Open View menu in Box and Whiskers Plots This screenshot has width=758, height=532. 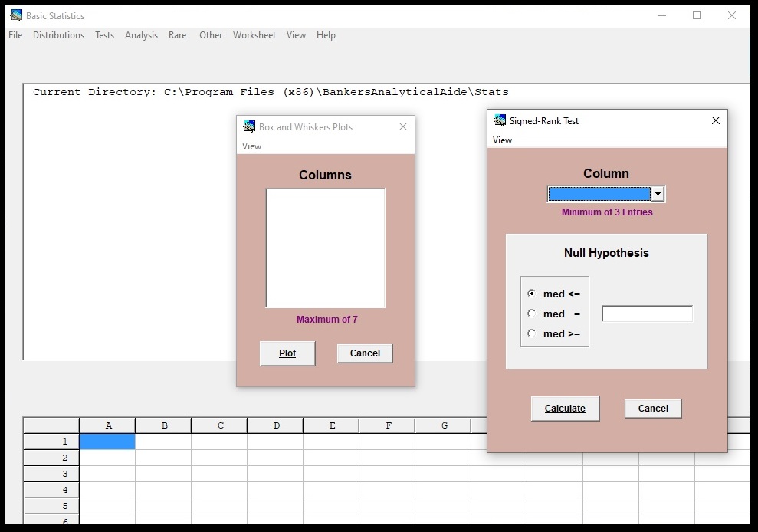pos(251,146)
